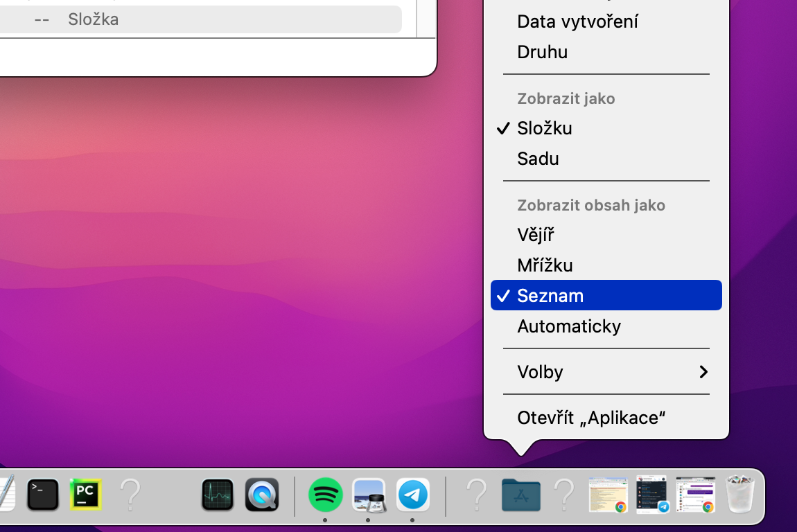The width and height of the screenshot is (797, 532).
Task: Switch to Spotify in the Dock
Action: 325,495
